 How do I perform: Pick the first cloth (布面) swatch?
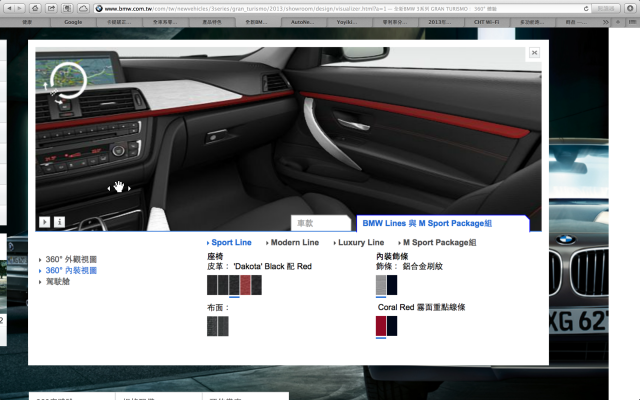[x=212, y=326]
